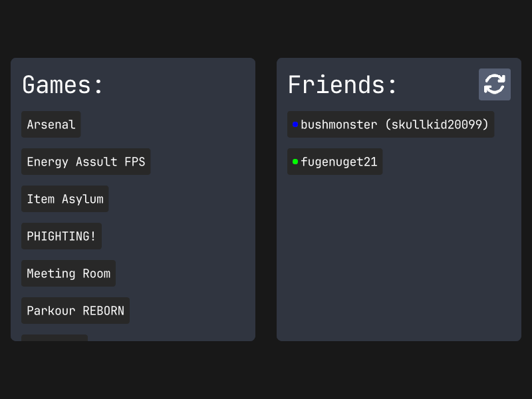Select the PHIGHTING! game entry

pos(61,236)
